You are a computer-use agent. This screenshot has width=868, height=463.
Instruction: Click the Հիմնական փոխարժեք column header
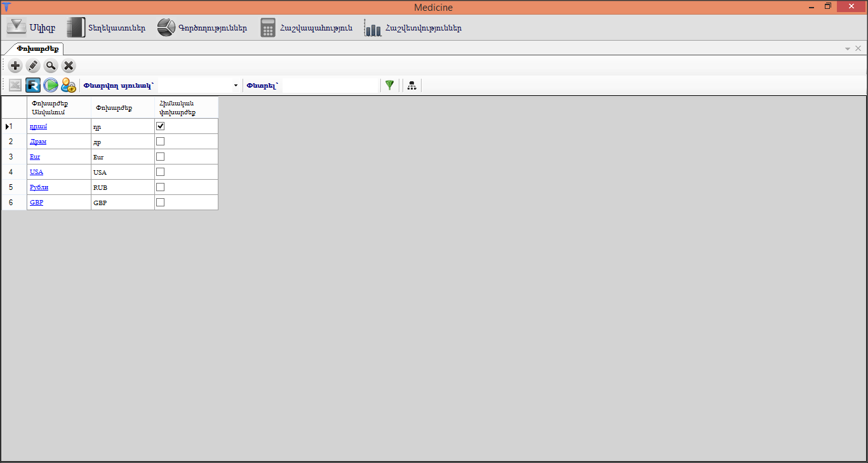187,107
